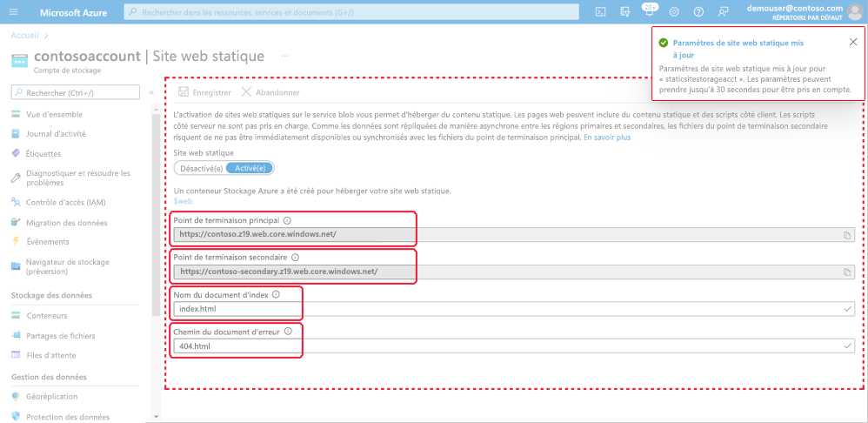Open the notifications bell icon
The width and height of the screenshot is (868, 423).
tap(649, 10)
